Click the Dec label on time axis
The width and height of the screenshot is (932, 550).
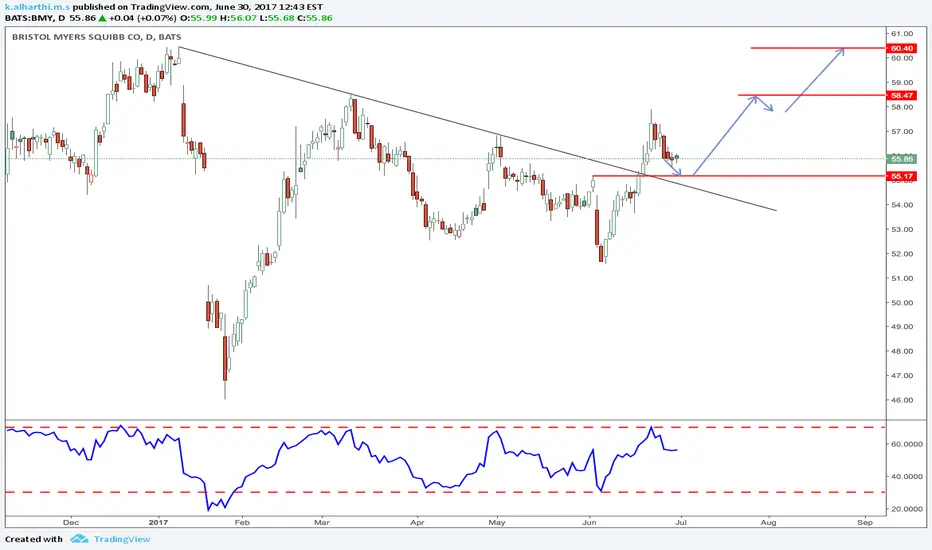pyautogui.click(x=71, y=523)
